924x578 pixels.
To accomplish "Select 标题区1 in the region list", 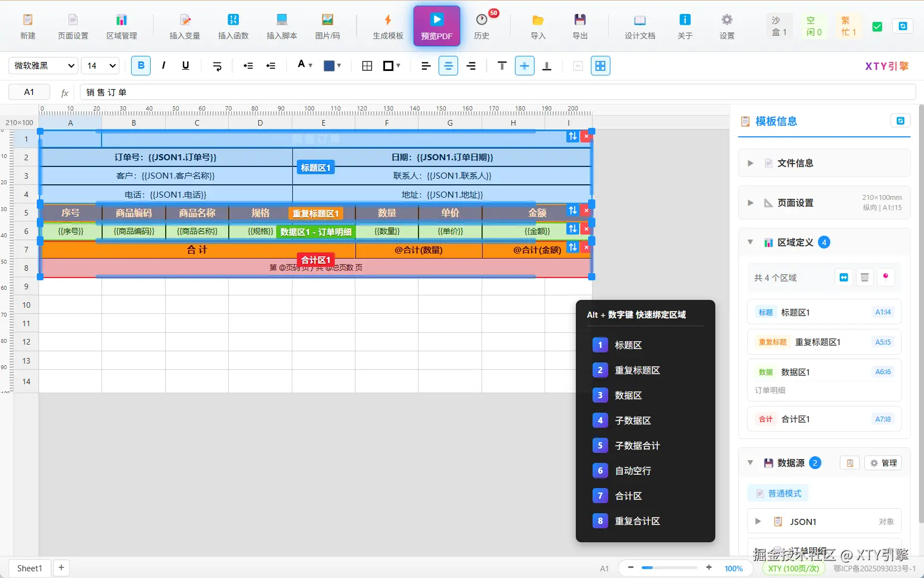I will (x=824, y=312).
